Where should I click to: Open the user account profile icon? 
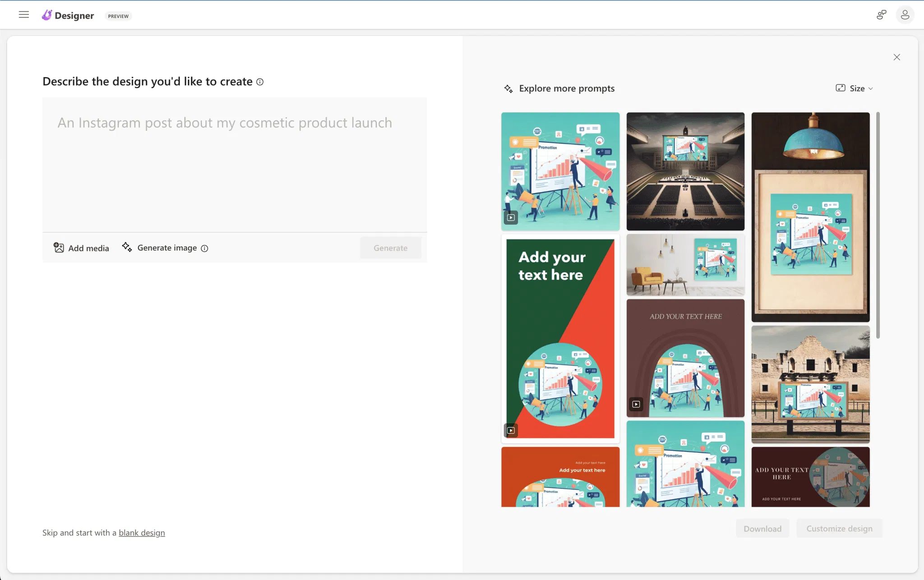[x=905, y=15]
